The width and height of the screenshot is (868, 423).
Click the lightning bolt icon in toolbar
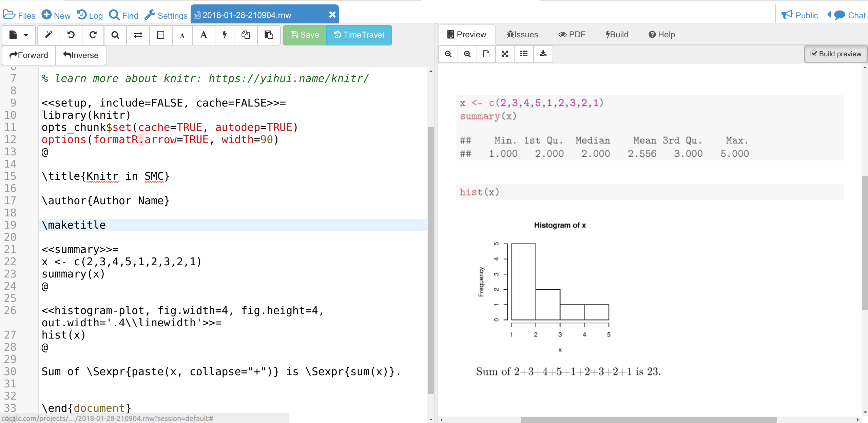[x=225, y=35]
